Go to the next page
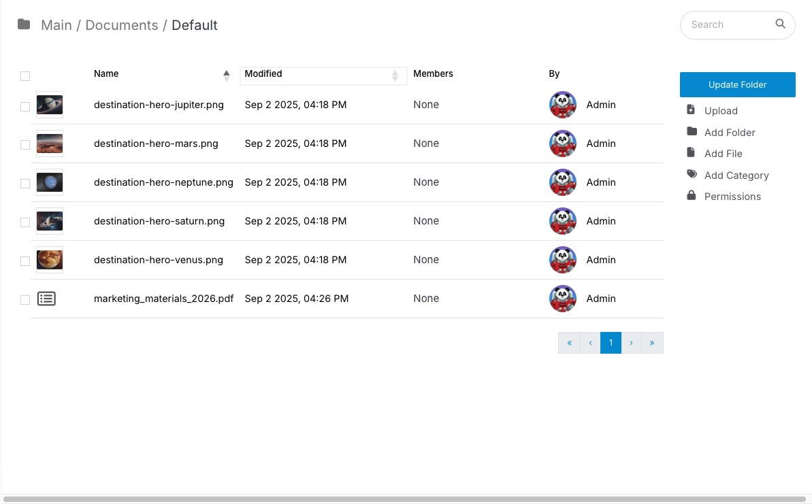 click(631, 343)
